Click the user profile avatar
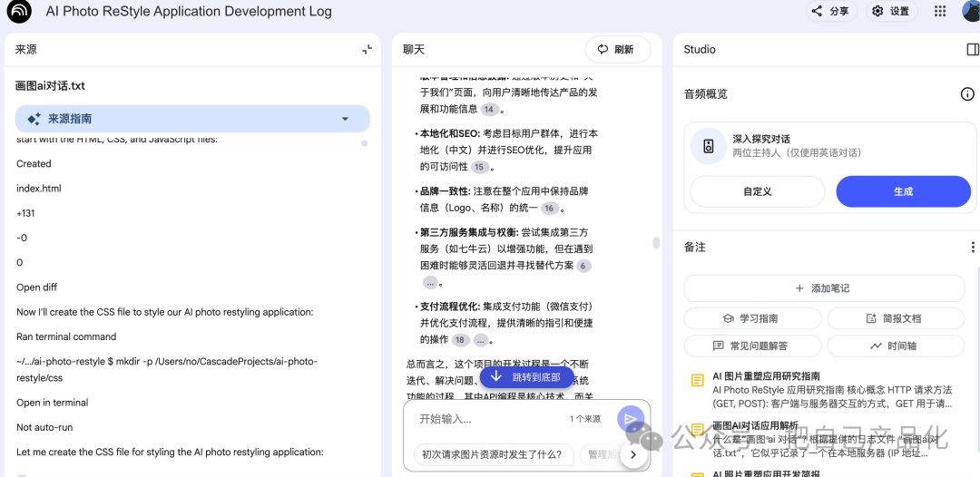This screenshot has width=980, height=477. pyautogui.click(x=971, y=11)
